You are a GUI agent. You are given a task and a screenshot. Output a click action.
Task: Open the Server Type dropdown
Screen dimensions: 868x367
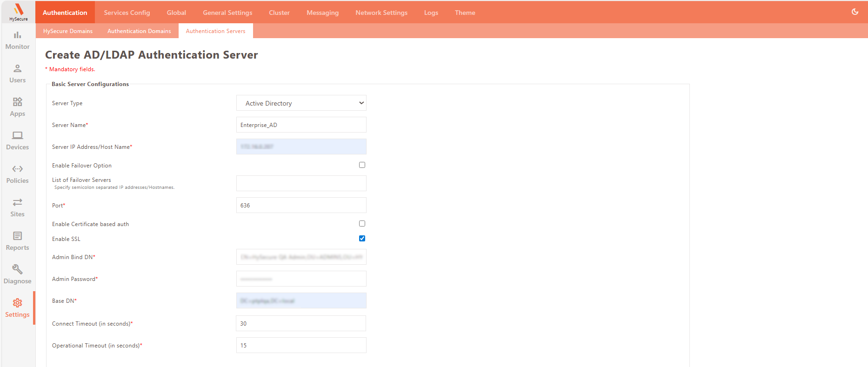tap(301, 103)
